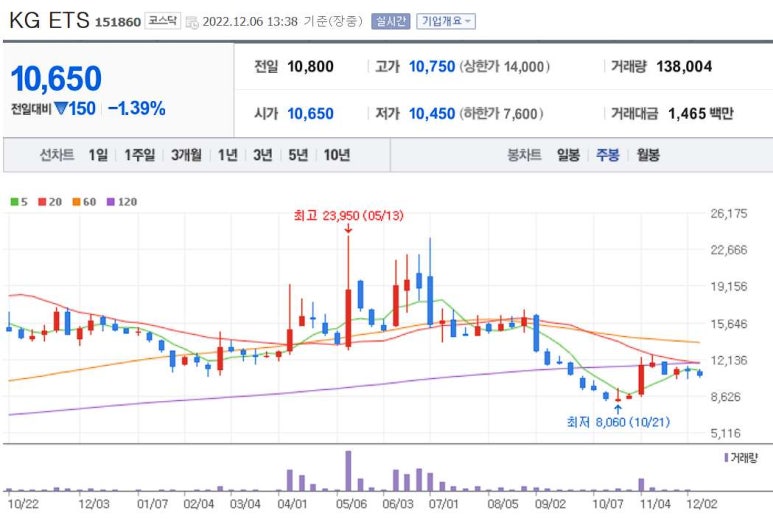The image size is (773, 519).
Task: Click the 12,136 y-axis label
Action: 729,360
